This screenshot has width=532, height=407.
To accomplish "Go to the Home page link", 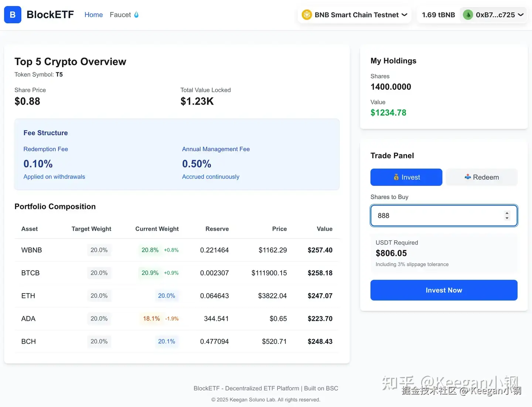I will [93, 15].
